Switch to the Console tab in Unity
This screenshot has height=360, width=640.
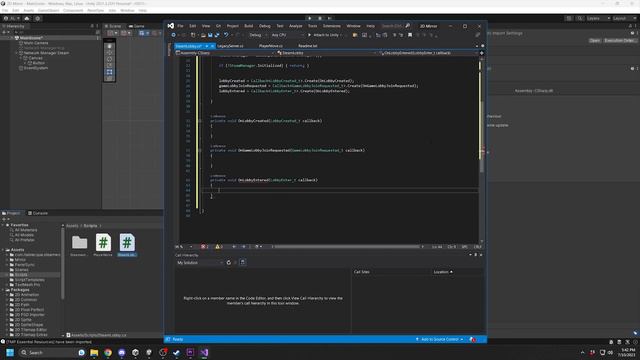coord(38,213)
